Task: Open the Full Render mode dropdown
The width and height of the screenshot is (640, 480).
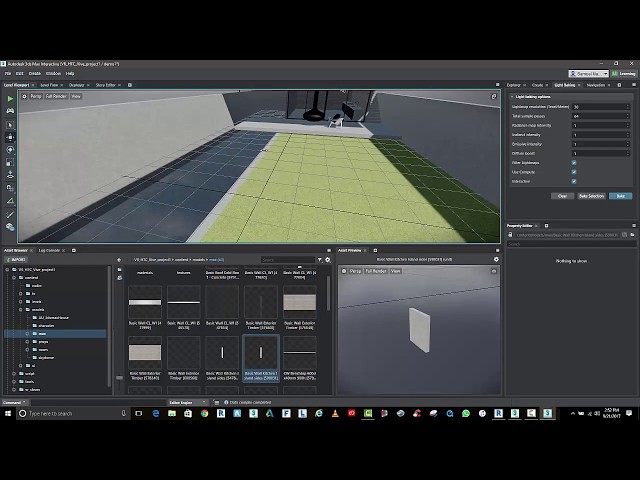Action: (x=56, y=96)
